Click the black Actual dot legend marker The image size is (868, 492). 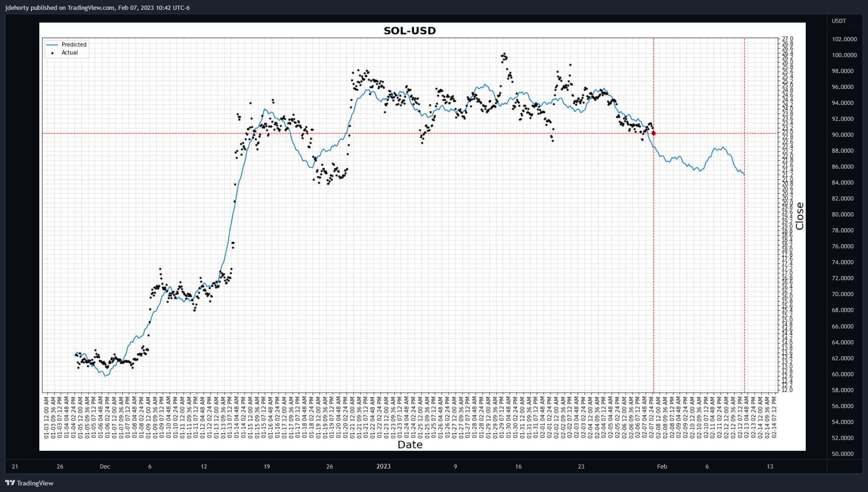point(52,53)
